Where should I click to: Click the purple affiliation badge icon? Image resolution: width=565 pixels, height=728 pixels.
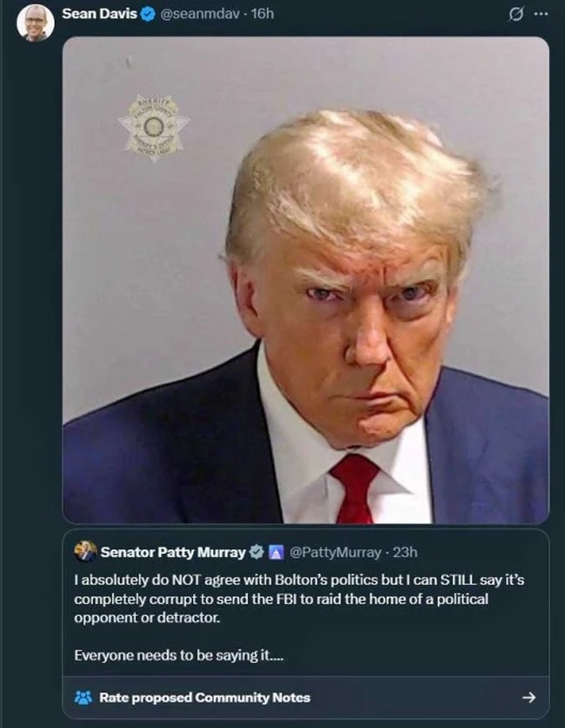coord(276,552)
